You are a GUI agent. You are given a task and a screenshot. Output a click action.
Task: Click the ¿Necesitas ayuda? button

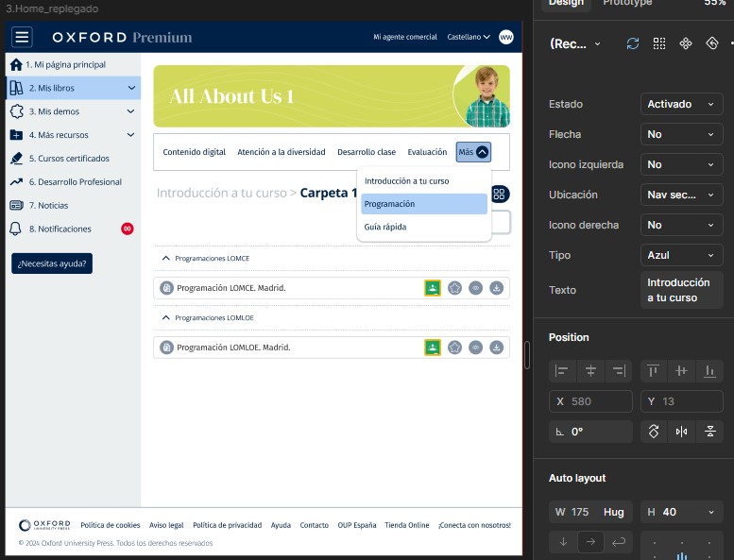[x=52, y=263]
